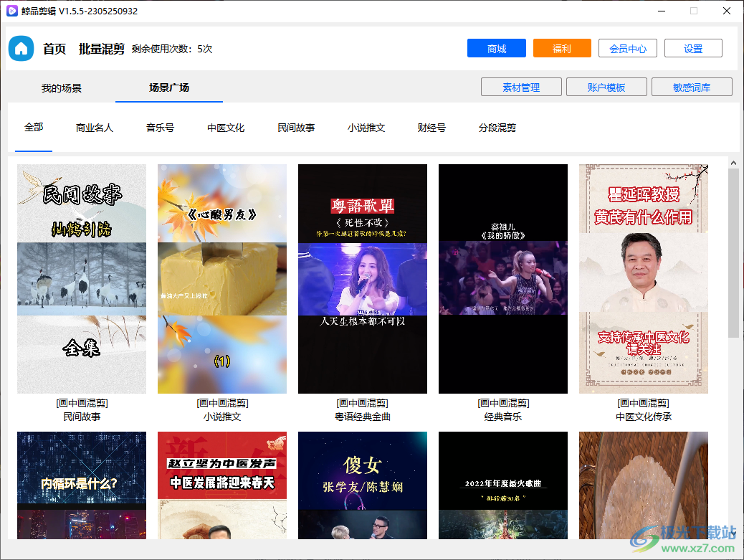This screenshot has height=560, width=744.
Task: Switch to 场景广场 tab
Action: tap(169, 87)
